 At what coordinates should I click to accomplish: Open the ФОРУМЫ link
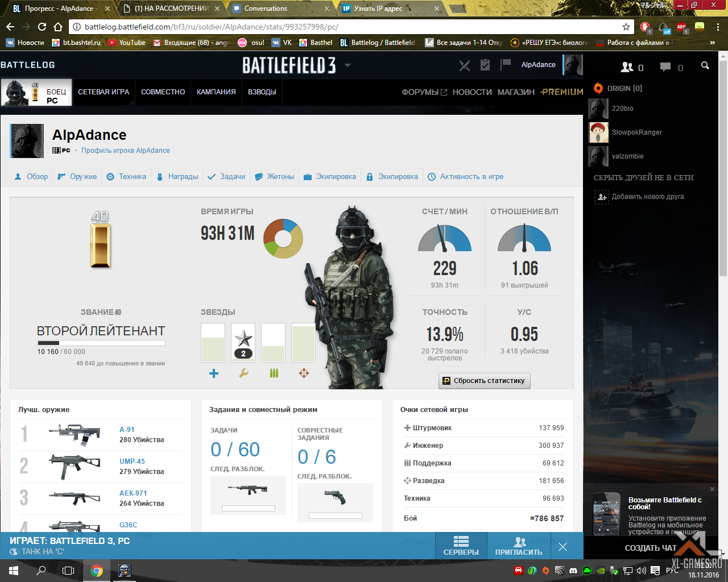coord(424,92)
